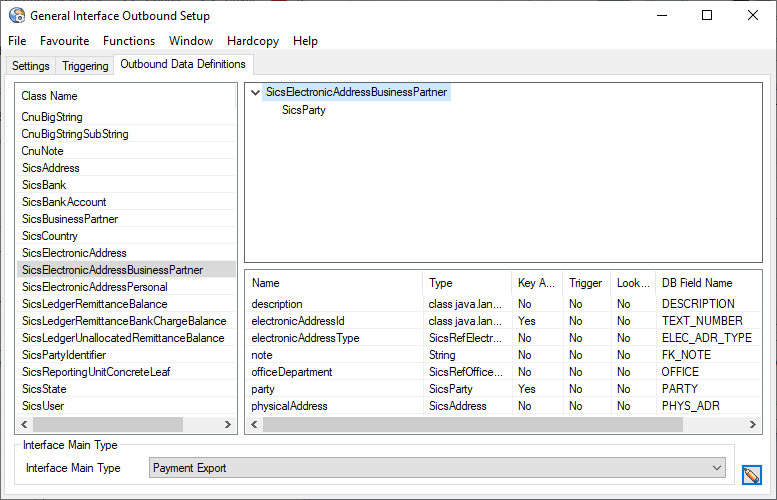Select SicsParty in the tree

[303, 110]
